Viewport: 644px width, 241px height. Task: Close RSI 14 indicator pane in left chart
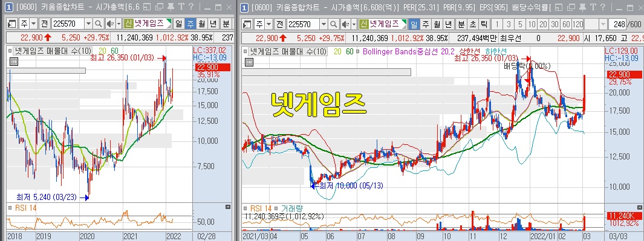(228, 208)
